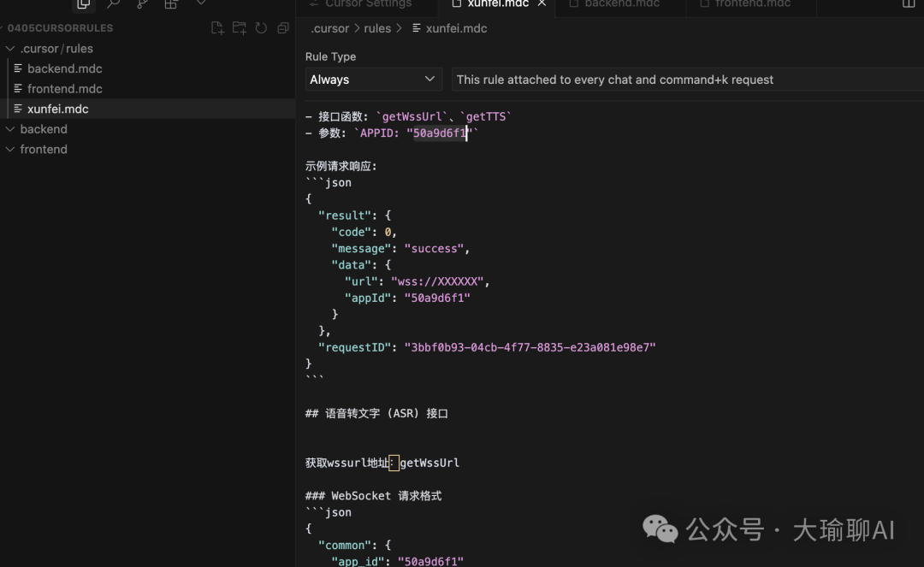Click the split editor icon at top right
This screenshot has height=567, width=924.
909,3
